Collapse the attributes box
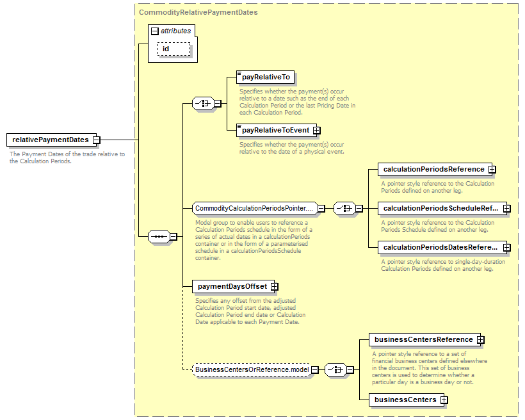Image resolution: width=525 pixels, height=420 pixels. 154,31
